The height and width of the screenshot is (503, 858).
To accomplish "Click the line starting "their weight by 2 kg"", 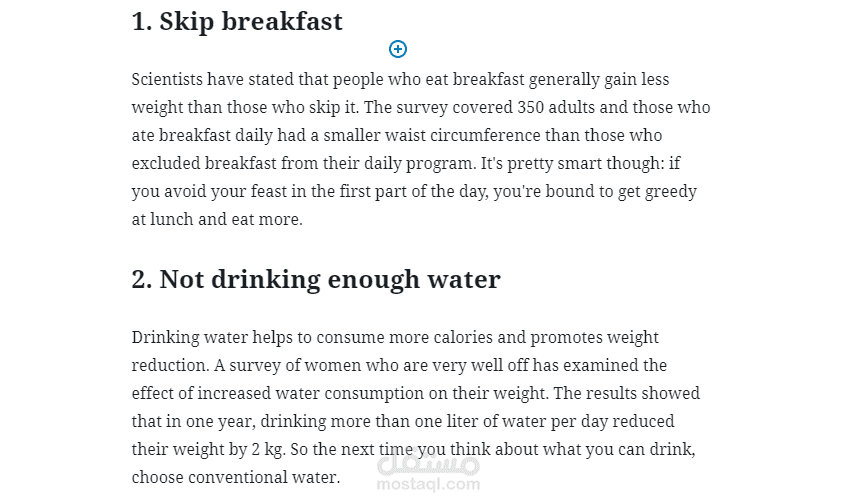I will pyautogui.click(x=413, y=449).
